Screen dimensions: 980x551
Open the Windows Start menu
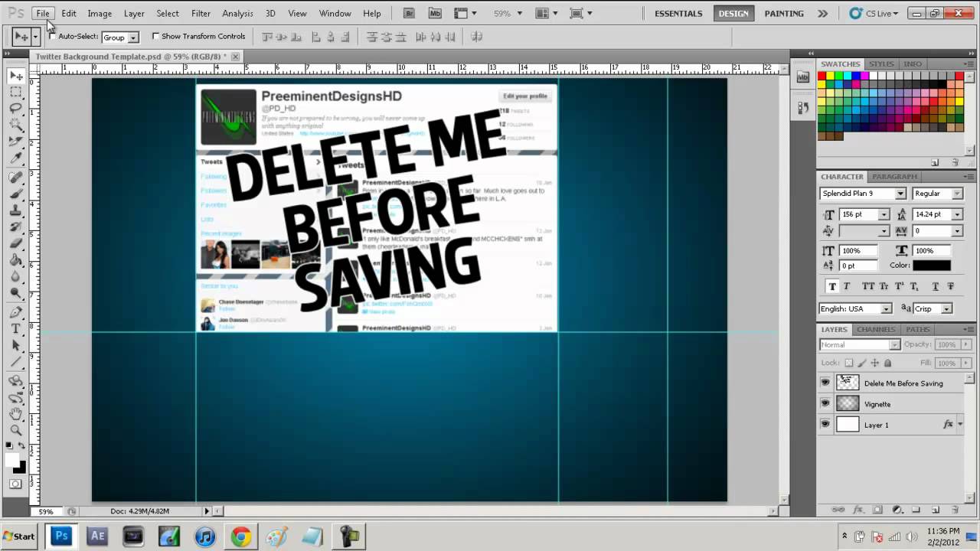(x=19, y=536)
